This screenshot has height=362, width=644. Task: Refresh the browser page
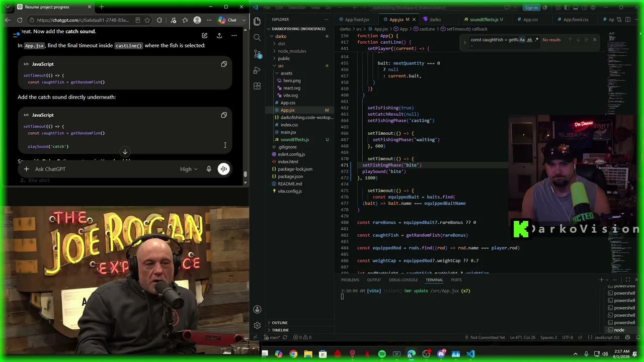pyautogui.click(x=20, y=20)
